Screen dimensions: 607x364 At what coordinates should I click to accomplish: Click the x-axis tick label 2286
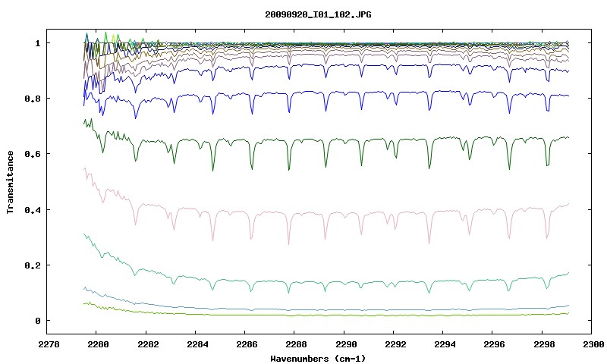point(247,344)
